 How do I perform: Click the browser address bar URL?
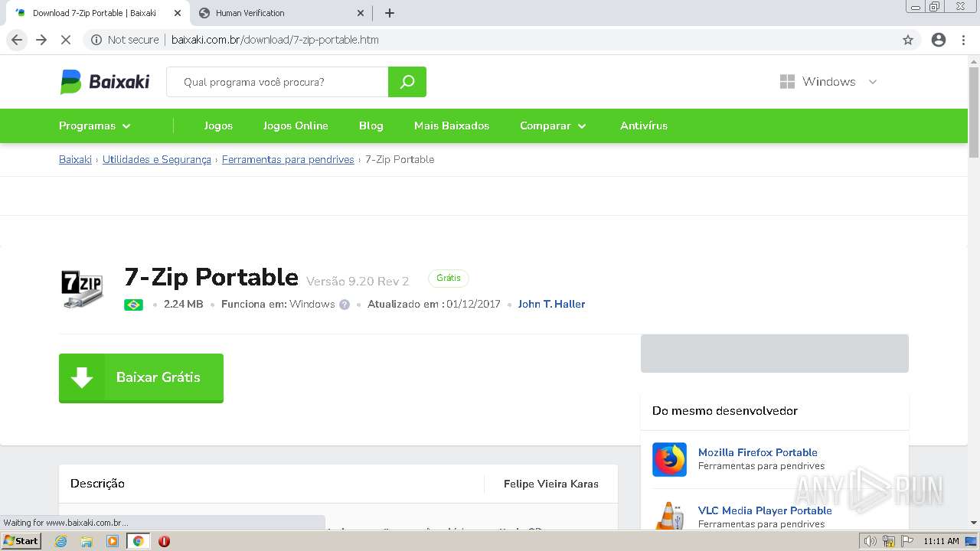(x=275, y=40)
